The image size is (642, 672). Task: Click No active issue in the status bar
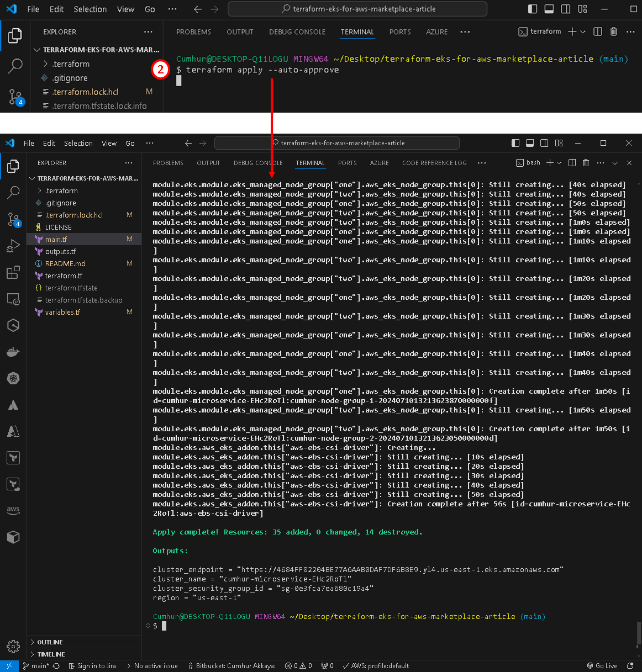pyautogui.click(x=152, y=666)
